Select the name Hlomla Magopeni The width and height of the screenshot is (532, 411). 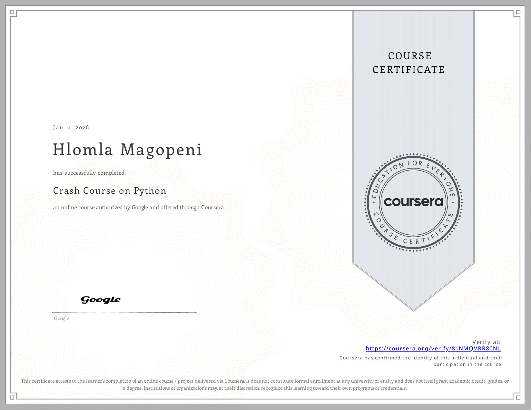pyautogui.click(x=127, y=150)
